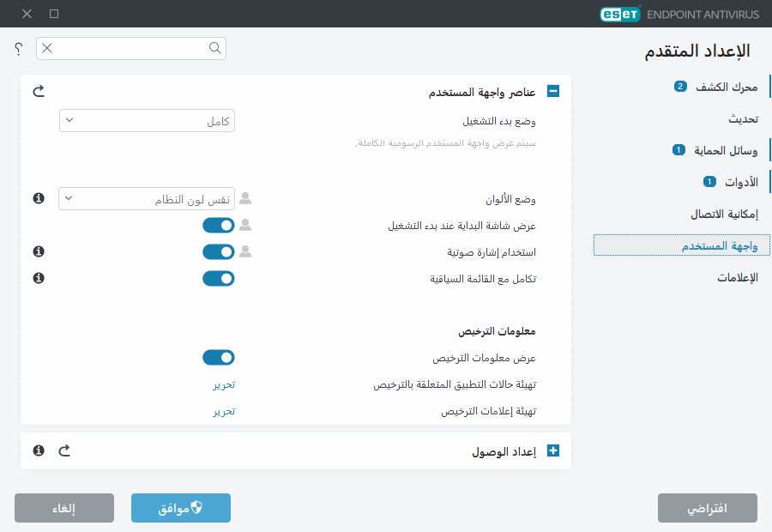Open the وضع بدء التشغيل dropdown showing كامل

point(147,120)
